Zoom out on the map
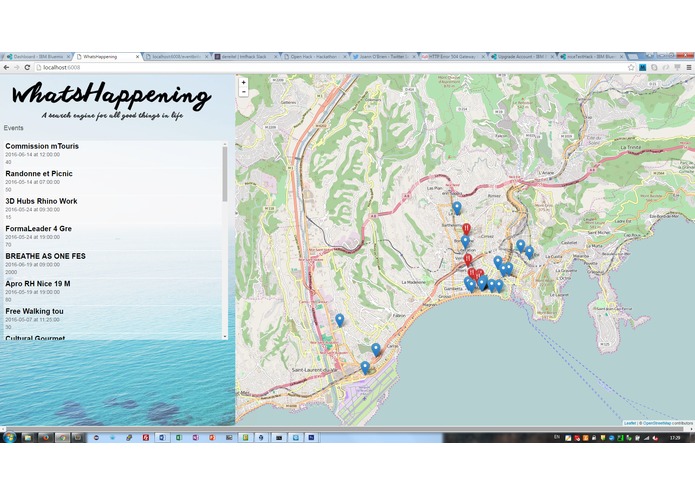This screenshot has height=494, width=695. click(x=243, y=92)
